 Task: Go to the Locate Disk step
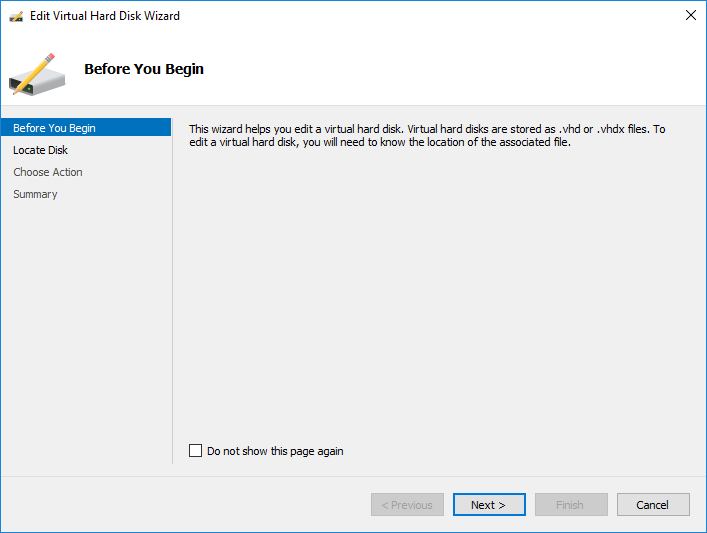click(41, 150)
